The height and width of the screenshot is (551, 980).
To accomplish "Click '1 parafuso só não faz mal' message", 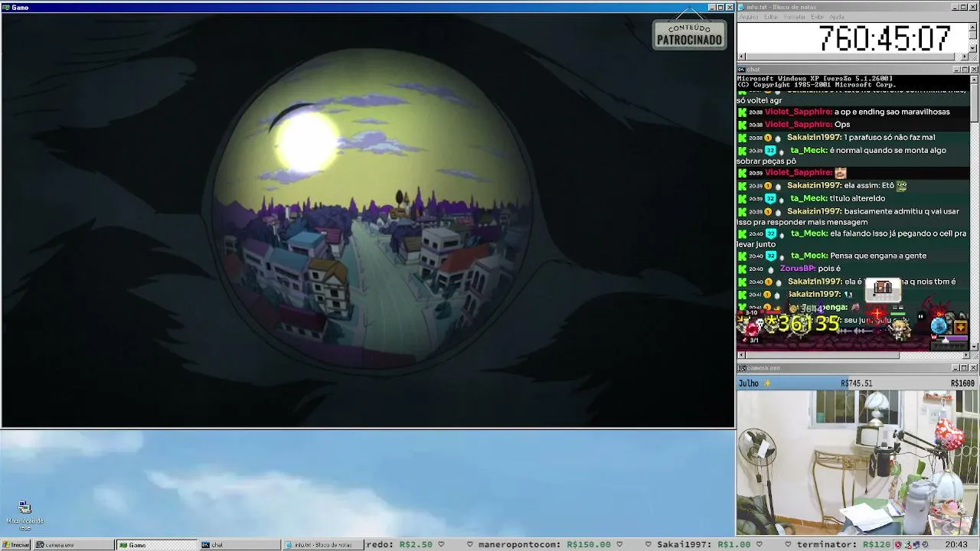I will [890, 138].
